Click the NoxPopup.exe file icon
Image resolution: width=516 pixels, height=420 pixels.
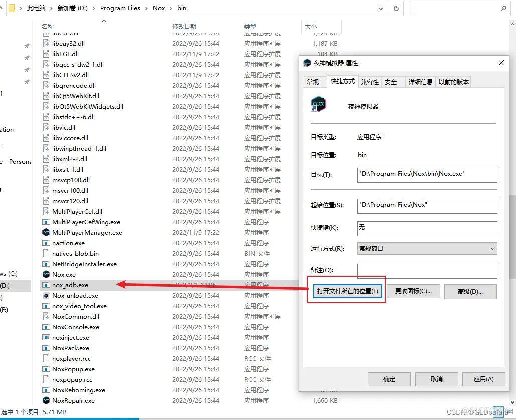tap(46, 369)
